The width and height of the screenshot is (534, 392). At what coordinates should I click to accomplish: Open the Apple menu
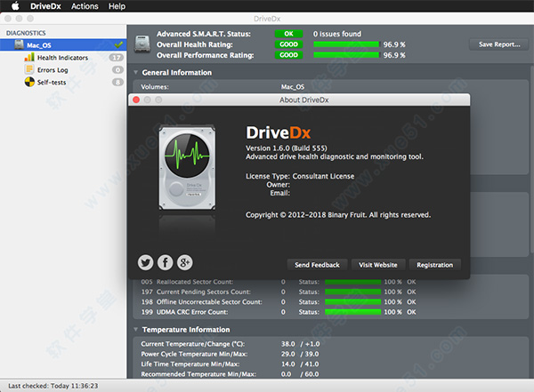[15, 6]
